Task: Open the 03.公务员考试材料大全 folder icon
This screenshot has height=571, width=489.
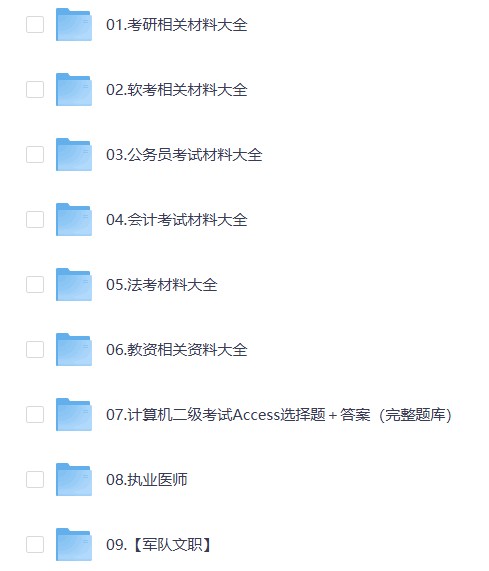Action: 74,154
